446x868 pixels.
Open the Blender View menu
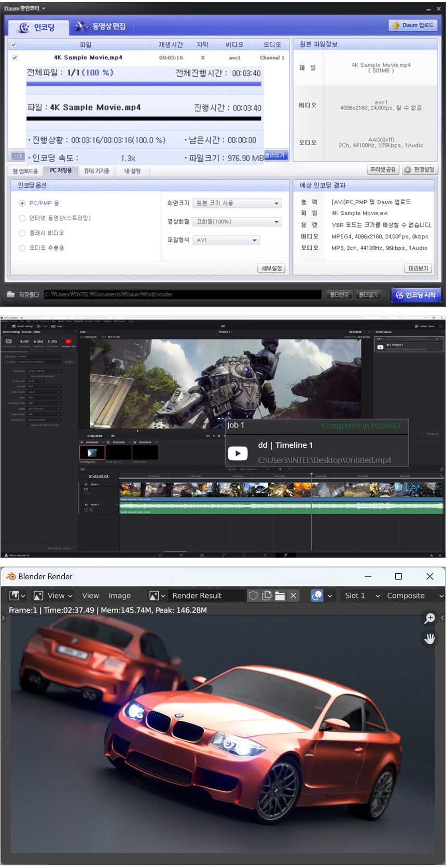[x=90, y=595]
